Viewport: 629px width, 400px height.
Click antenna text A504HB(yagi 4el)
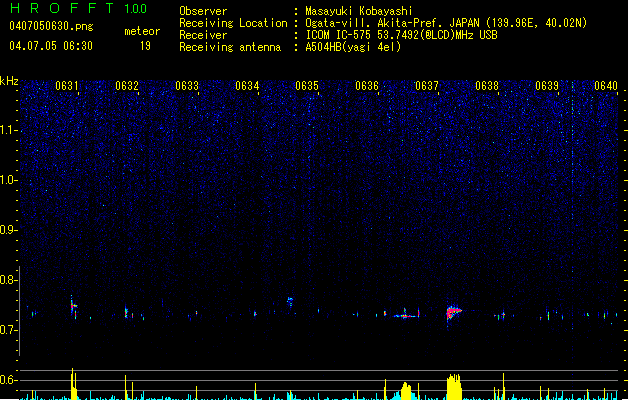tap(353, 47)
